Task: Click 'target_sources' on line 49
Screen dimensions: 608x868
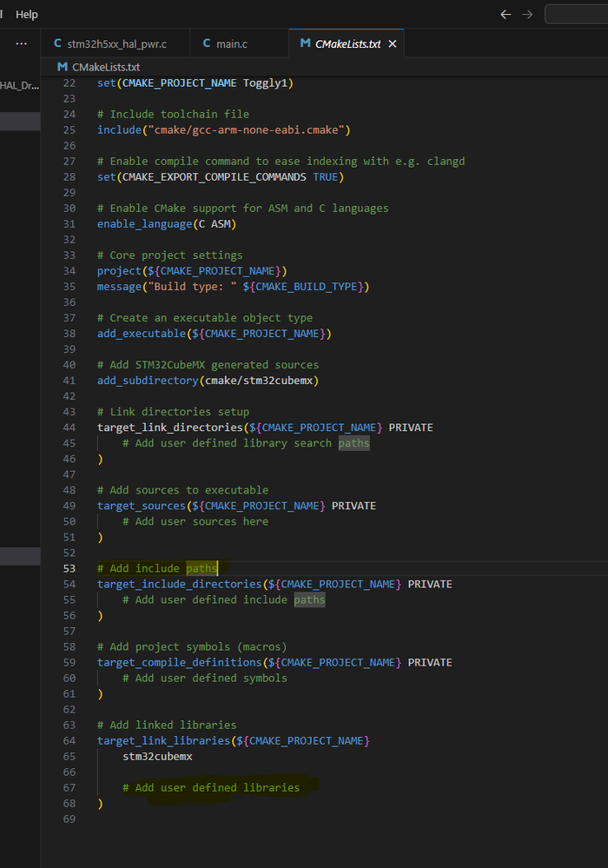Action: click(142, 506)
